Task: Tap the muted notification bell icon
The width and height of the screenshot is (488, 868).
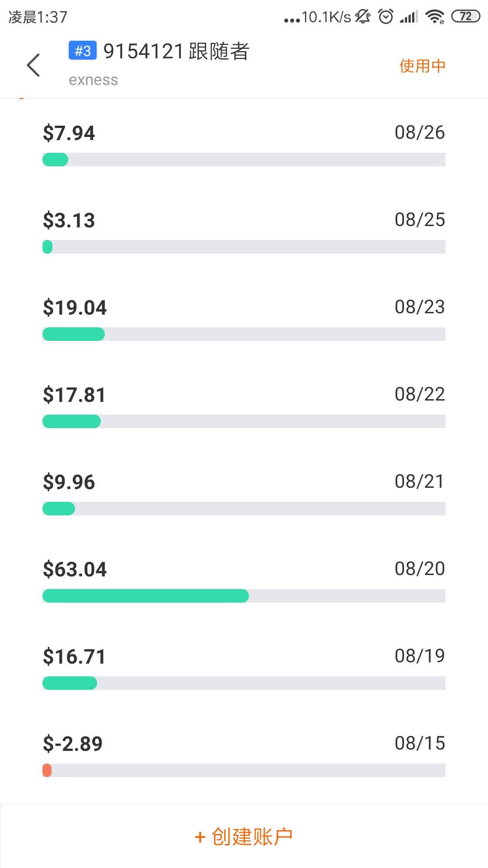Action: click(x=362, y=17)
